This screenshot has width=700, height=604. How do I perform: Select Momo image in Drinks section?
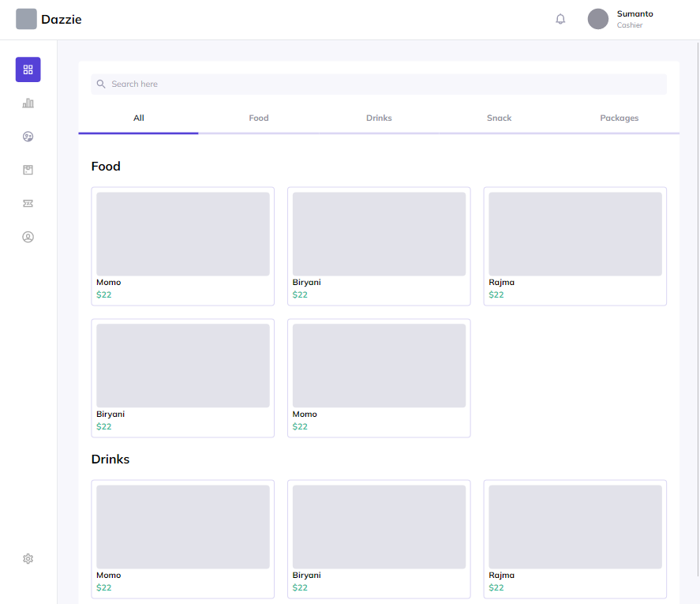click(x=183, y=527)
